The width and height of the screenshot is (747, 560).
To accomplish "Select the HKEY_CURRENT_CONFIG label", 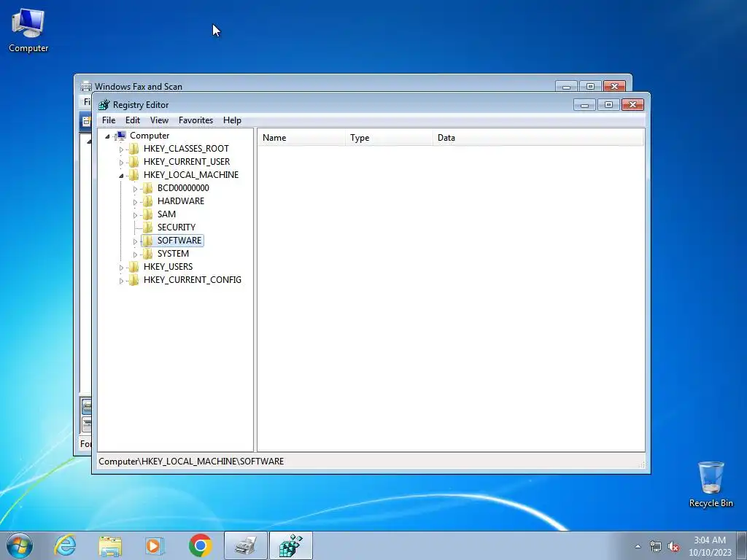I will [x=193, y=279].
